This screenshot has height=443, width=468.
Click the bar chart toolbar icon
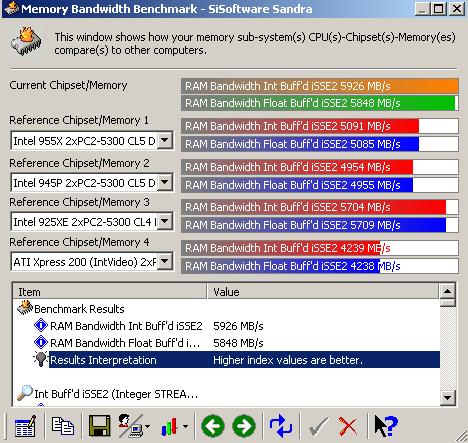pos(169,426)
